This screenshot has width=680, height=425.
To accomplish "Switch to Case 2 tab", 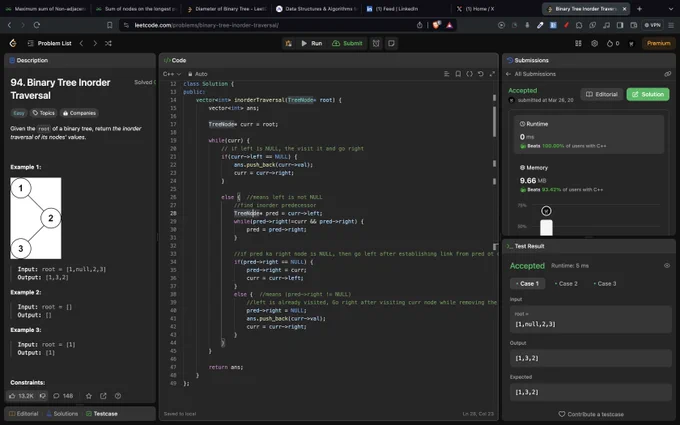I will (566, 284).
